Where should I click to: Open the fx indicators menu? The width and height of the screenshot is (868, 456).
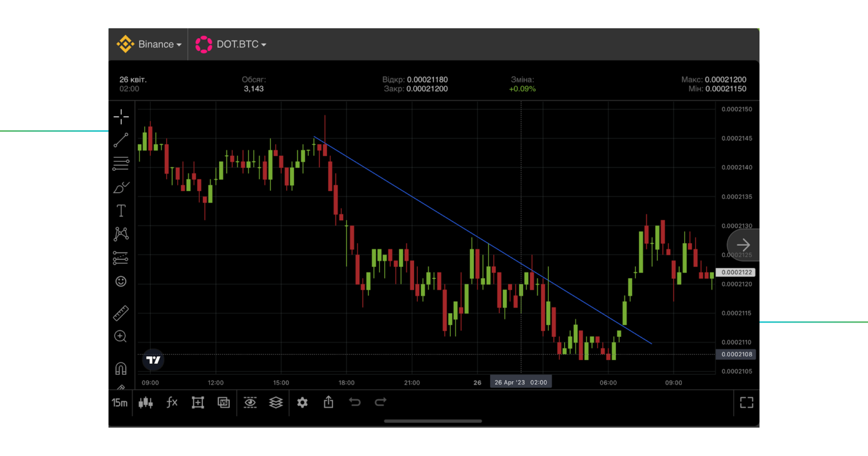coord(172,403)
